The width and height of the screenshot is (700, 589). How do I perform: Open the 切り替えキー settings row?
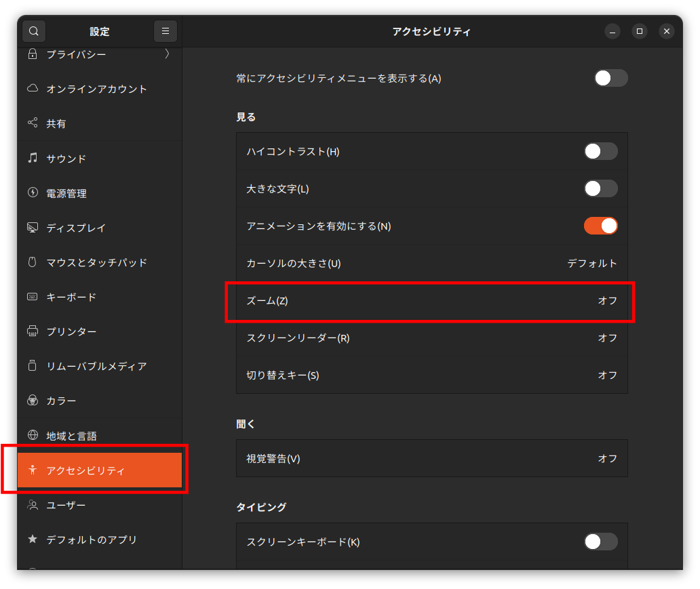click(431, 375)
